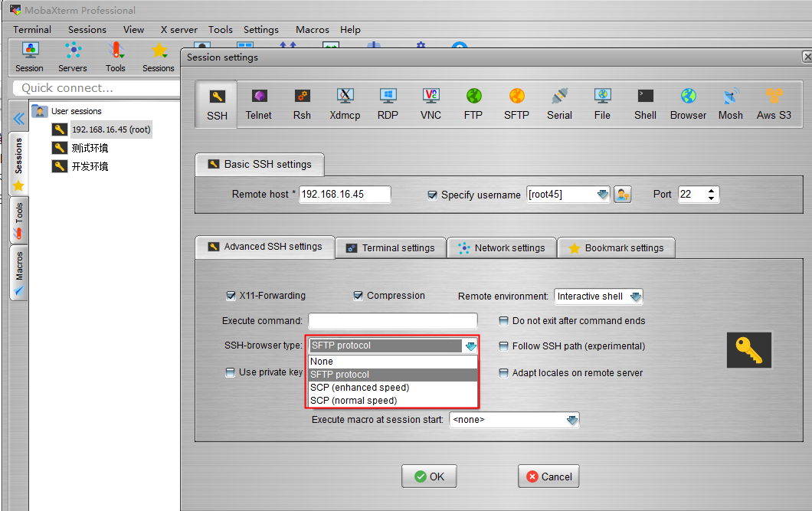Select the Telnet session type
Viewport: 812px width, 511px height.
coord(258,103)
